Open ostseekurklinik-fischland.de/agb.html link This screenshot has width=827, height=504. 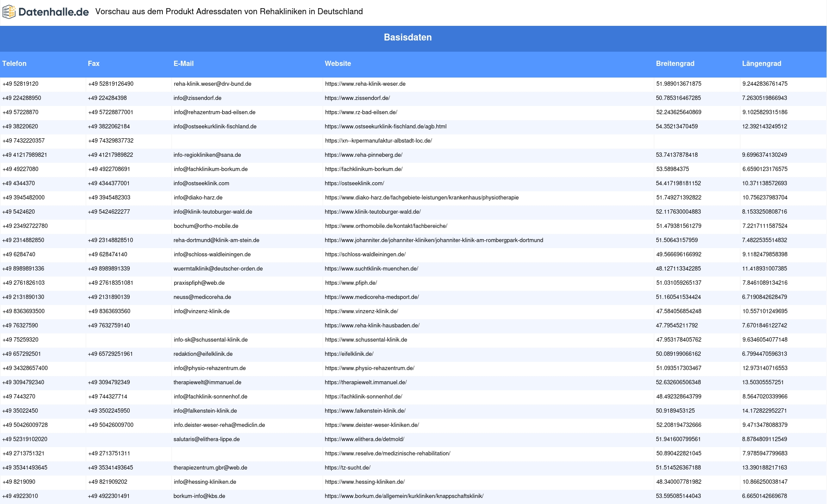(386, 127)
